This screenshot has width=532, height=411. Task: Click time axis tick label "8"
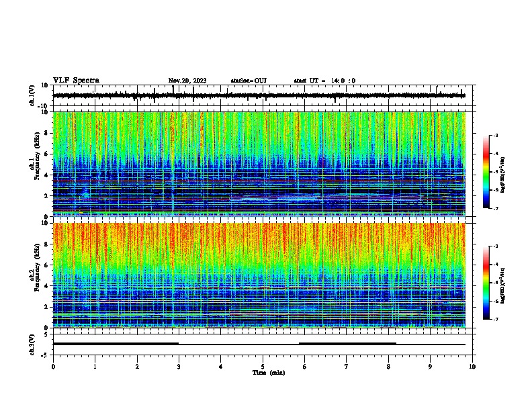pos(388,367)
